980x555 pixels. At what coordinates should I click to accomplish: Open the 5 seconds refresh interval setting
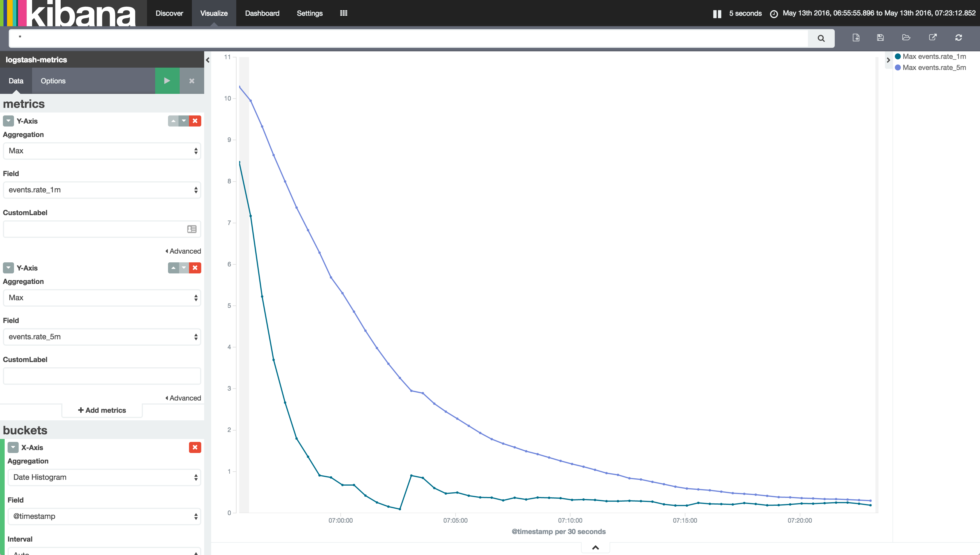click(x=745, y=13)
